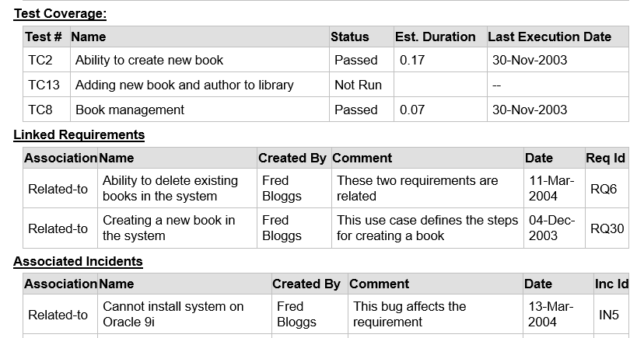This screenshot has width=644, height=338.
Task: Select the TC13 test number cell
Action: click(44, 85)
